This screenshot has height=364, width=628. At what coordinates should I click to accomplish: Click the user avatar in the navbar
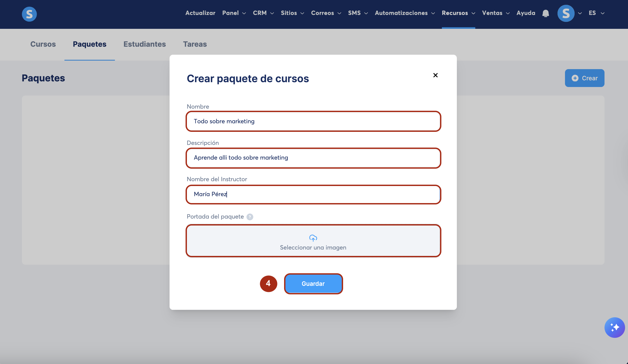566,13
